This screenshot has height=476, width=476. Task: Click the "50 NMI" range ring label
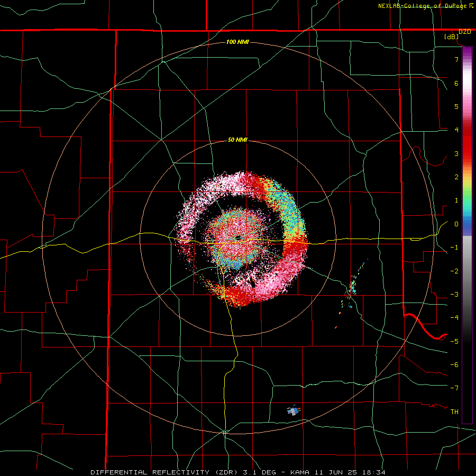(237, 140)
